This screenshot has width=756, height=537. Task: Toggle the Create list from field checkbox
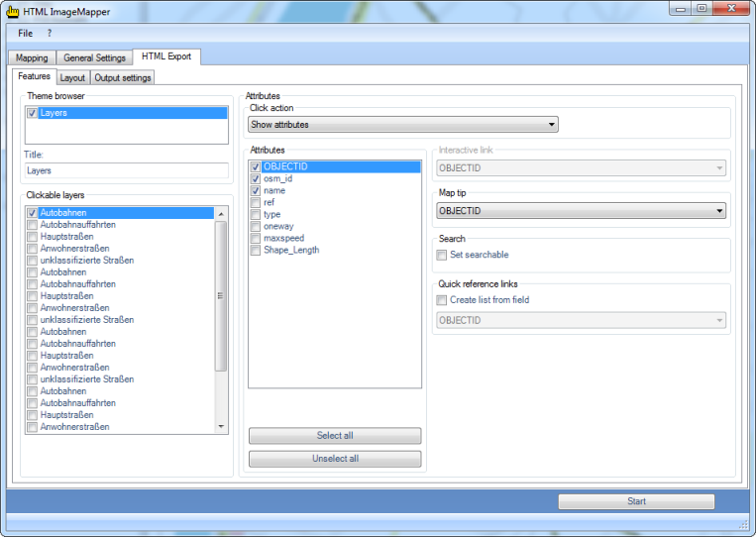442,300
